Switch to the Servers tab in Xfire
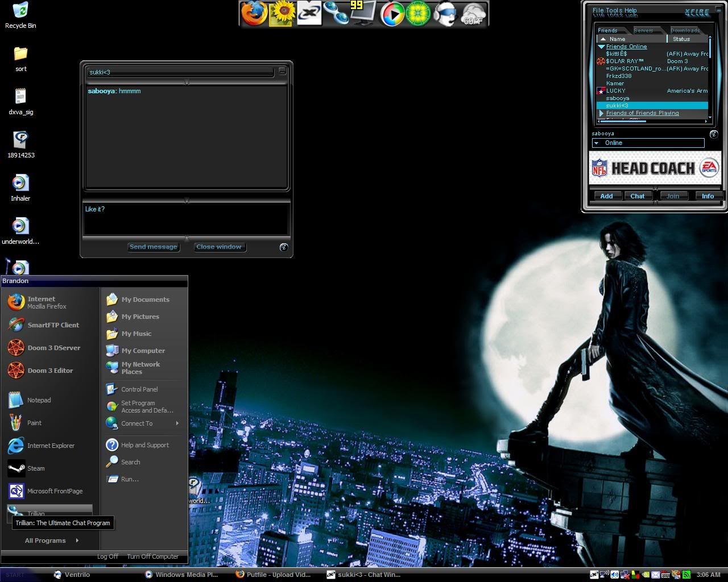This screenshot has width=728, height=582. coord(644,30)
